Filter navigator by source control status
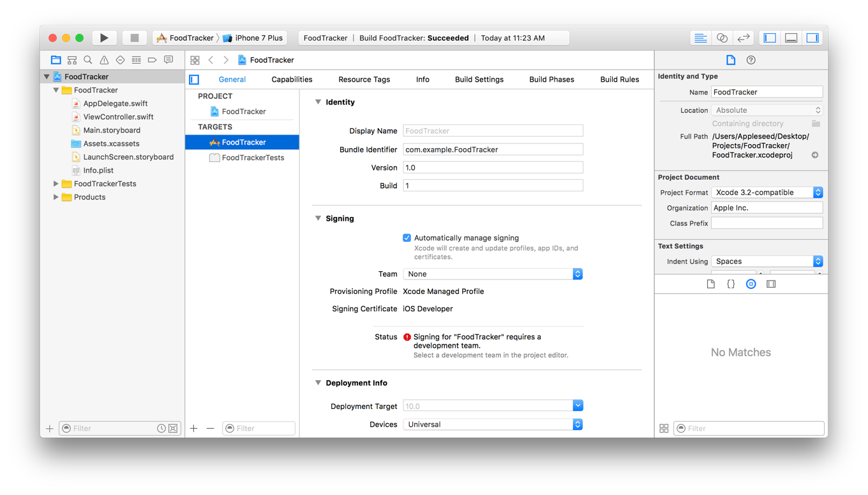Viewport: 868px width, 495px height. tap(173, 429)
